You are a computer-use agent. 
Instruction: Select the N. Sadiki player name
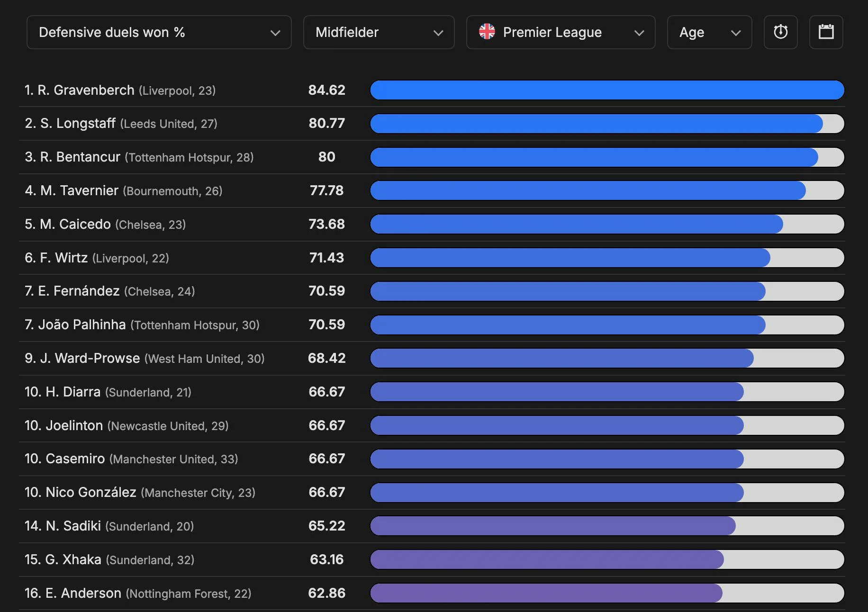click(73, 526)
